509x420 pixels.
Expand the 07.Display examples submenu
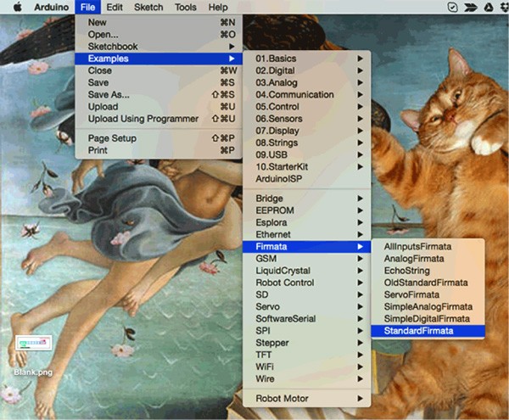click(x=307, y=131)
